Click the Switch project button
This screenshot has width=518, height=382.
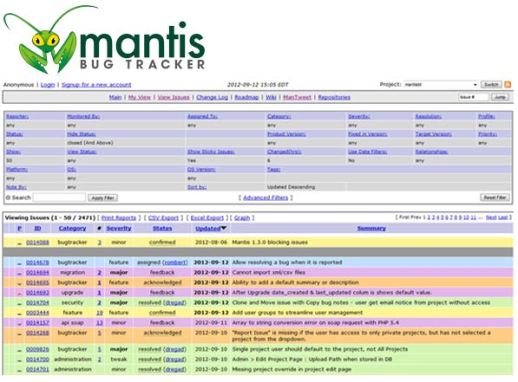click(491, 85)
